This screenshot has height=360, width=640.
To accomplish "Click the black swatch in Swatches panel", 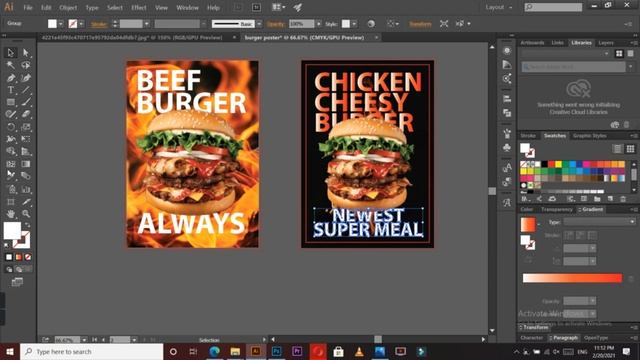I will pos(544,164).
